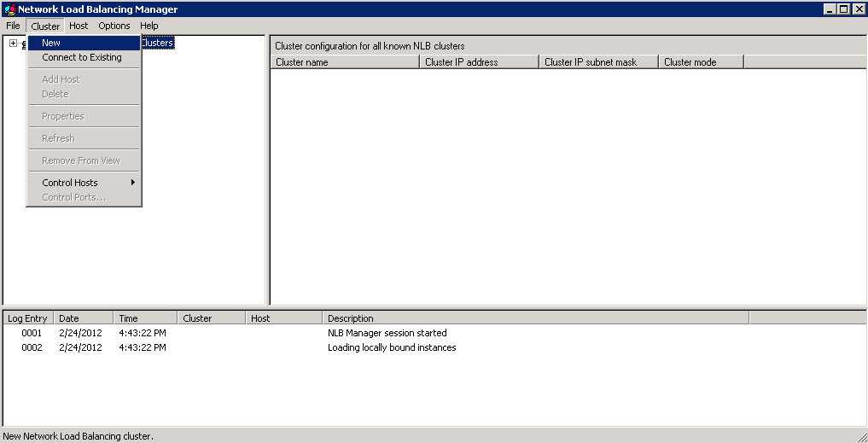Select Connect to Existing menu entry

(84, 57)
